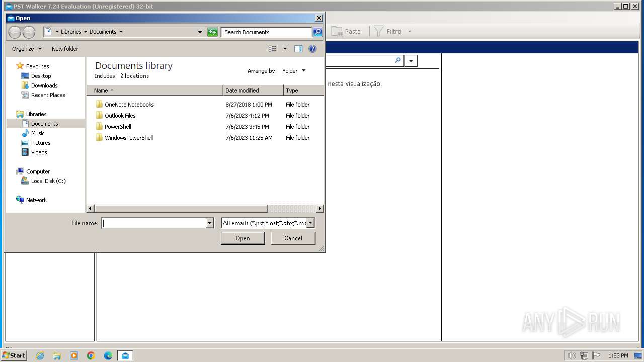644x362 pixels.
Task: Expand the view options dropdown arrow
Action: tap(285, 49)
